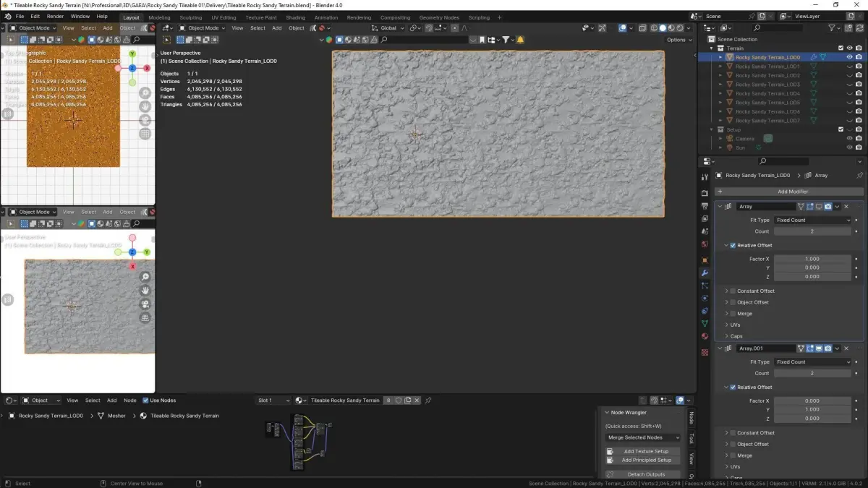Toggle the Use Nodes checkbox

[145, 401]
